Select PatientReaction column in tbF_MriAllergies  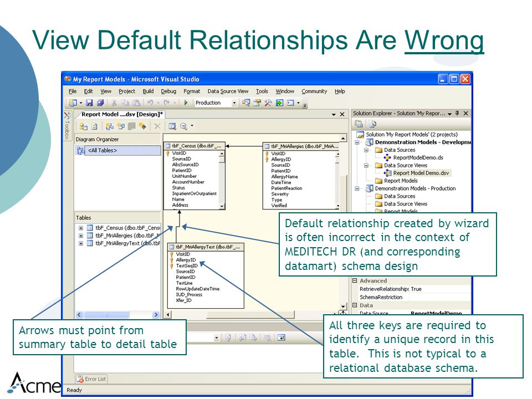[287, 188]
